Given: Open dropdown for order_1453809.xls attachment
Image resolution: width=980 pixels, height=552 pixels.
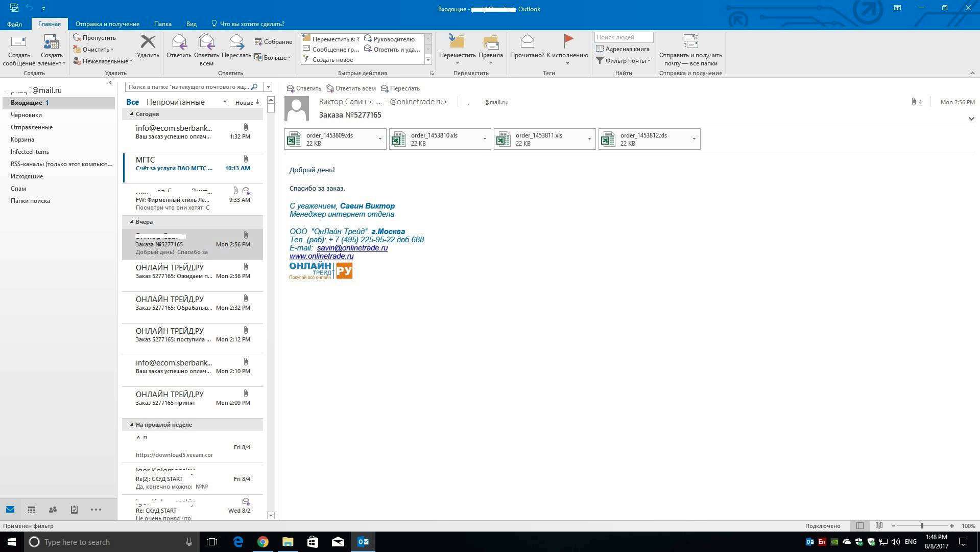Looking at the screenshot, I should [379, 139].
